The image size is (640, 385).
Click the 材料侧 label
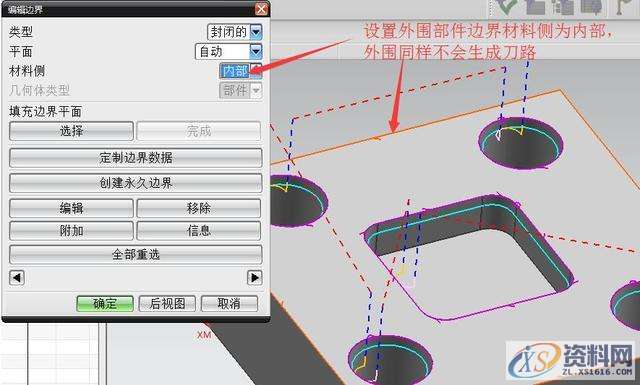pos(27,71)
